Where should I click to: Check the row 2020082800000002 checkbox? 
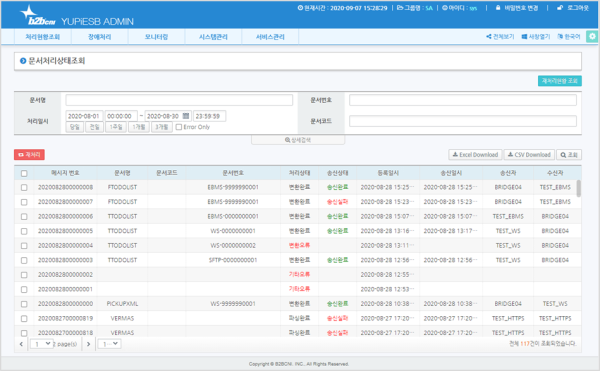(x=24, y=275)
